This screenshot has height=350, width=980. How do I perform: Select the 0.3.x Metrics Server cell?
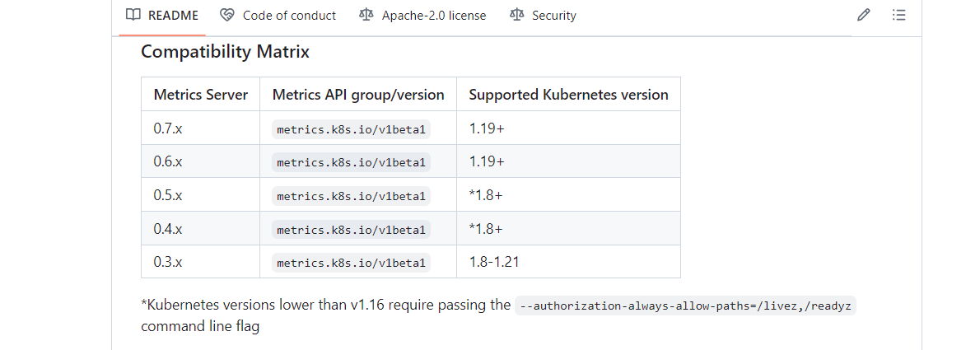[x=168, y=263]
